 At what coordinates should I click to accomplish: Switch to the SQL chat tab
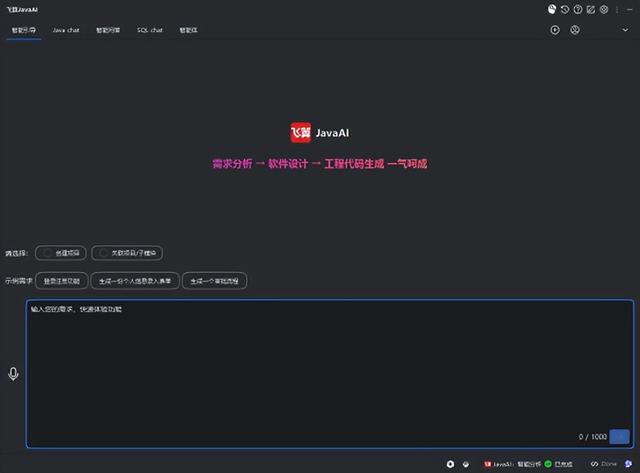point(150,30)
